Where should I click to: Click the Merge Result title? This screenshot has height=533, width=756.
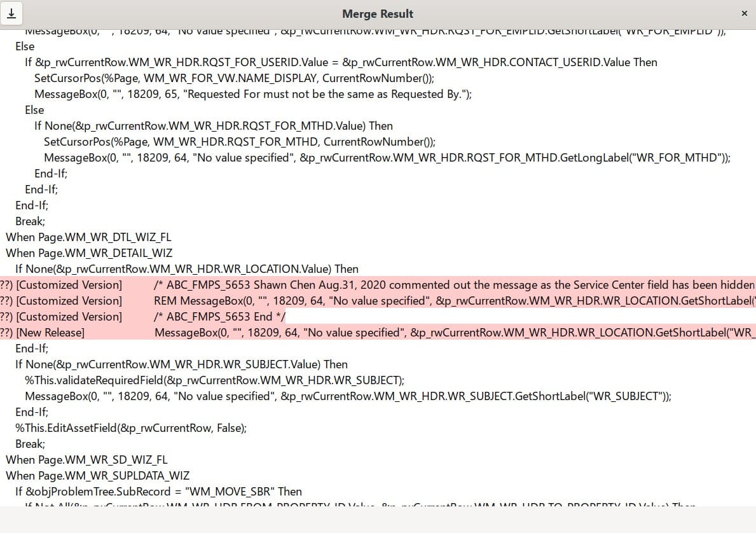tap(378, 14)
